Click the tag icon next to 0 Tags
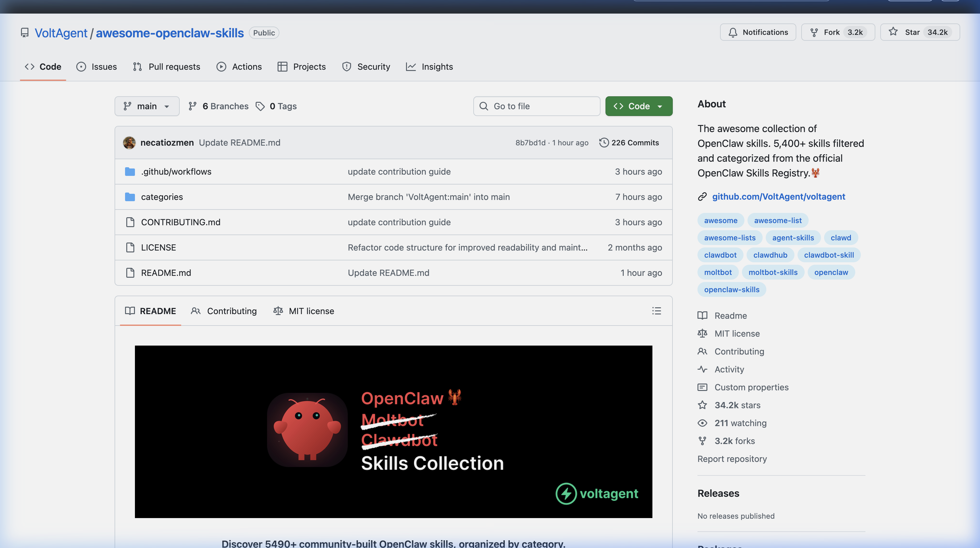 (260, 106)
